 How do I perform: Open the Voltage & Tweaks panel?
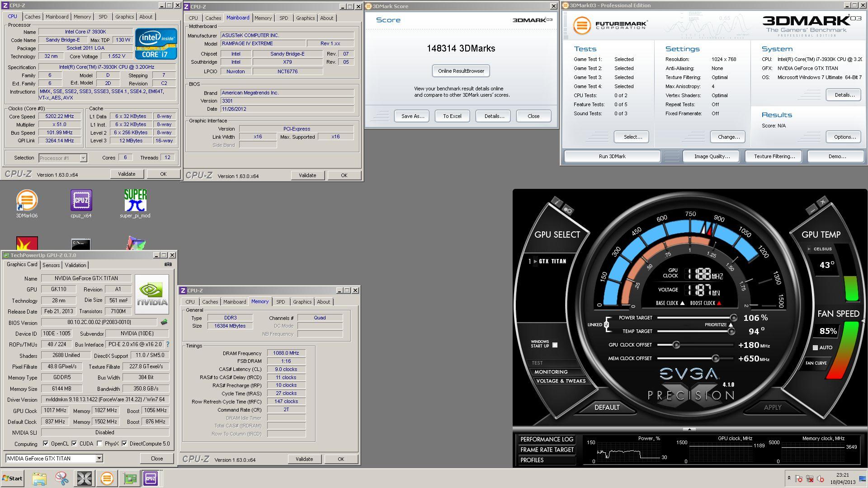[561, 381]
